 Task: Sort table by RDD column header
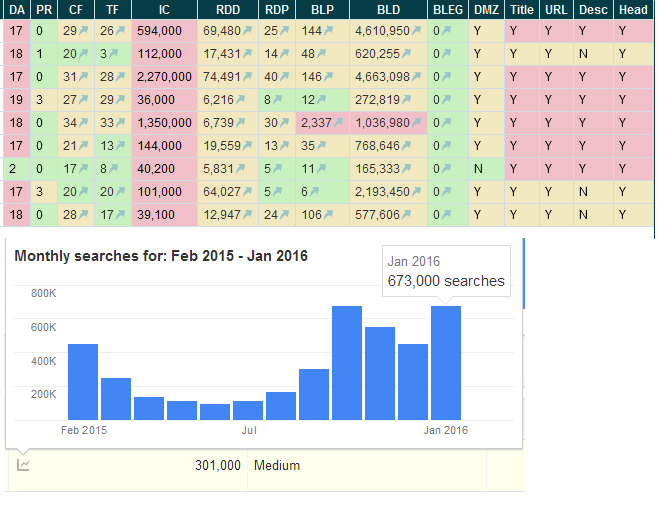[x=228, y=9]
